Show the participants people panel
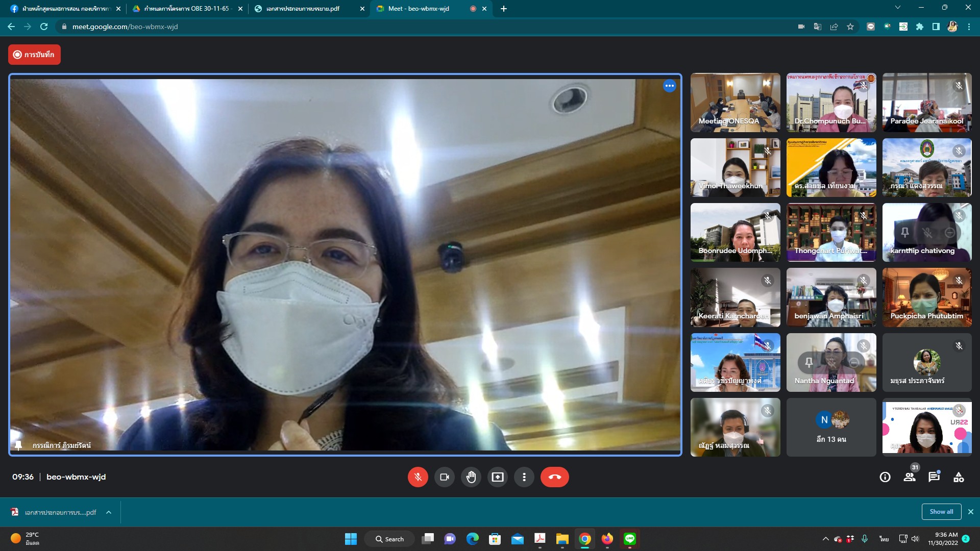The width and height of the screenshot is (980, 551). coord(909,477)
